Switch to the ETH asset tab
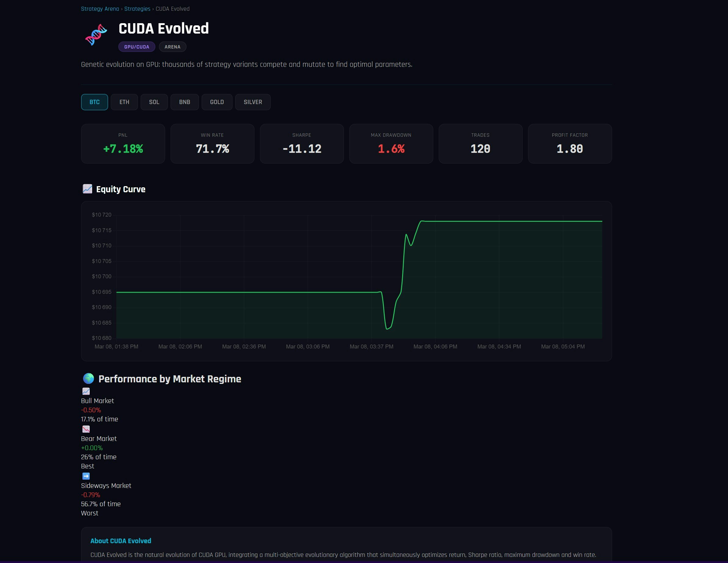The height and width of the screenshot is (563, 728). 124,102
